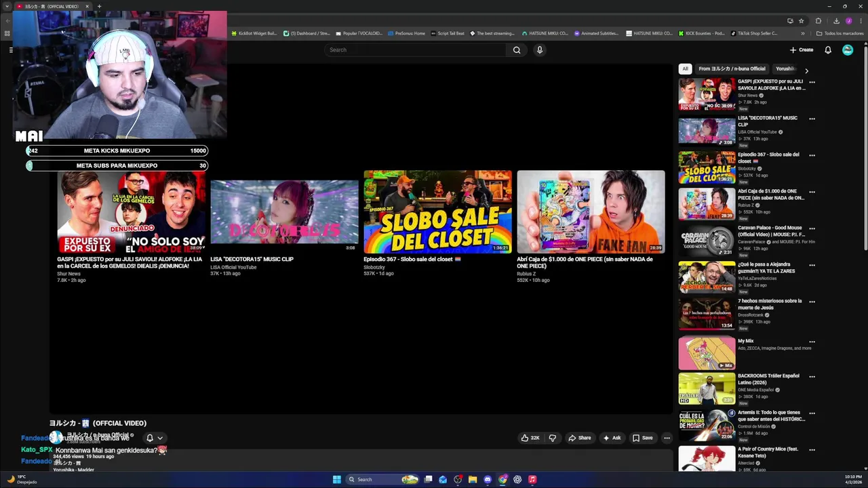Viewport: 868px width, 488px height.
Task: Open Caravan Palace Good Mouse sidebar thumbnail
Action: pos(707,241)
